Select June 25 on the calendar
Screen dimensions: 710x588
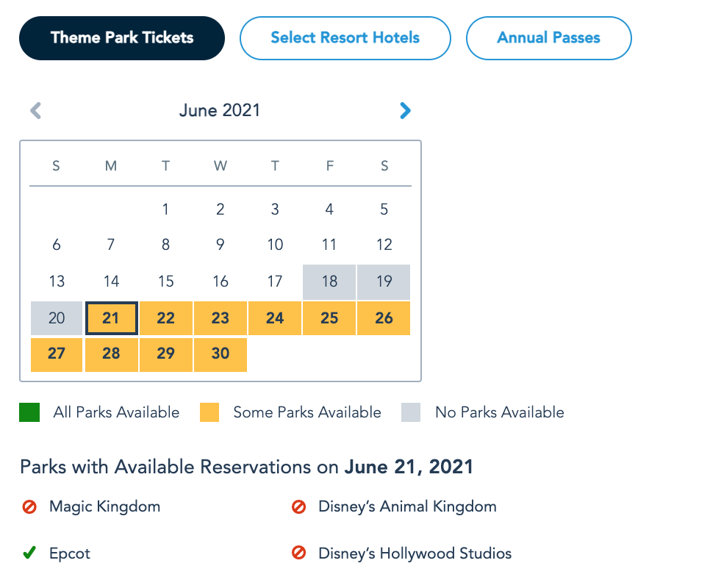329,318
